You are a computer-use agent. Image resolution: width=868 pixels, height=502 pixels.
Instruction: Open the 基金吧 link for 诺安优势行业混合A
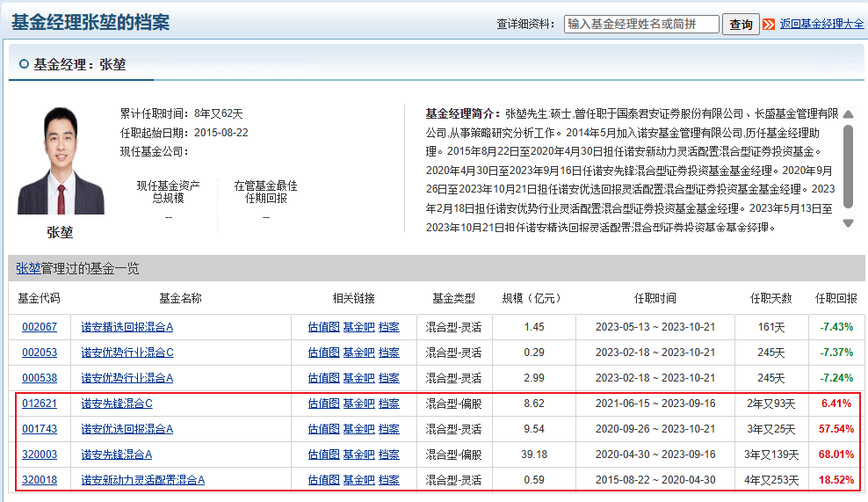point(358,378)
